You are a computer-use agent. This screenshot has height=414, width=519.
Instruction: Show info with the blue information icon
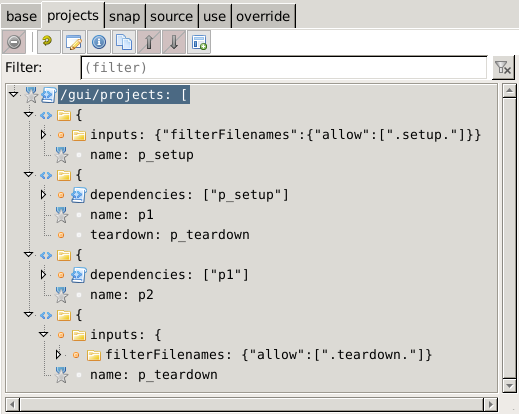99,42
